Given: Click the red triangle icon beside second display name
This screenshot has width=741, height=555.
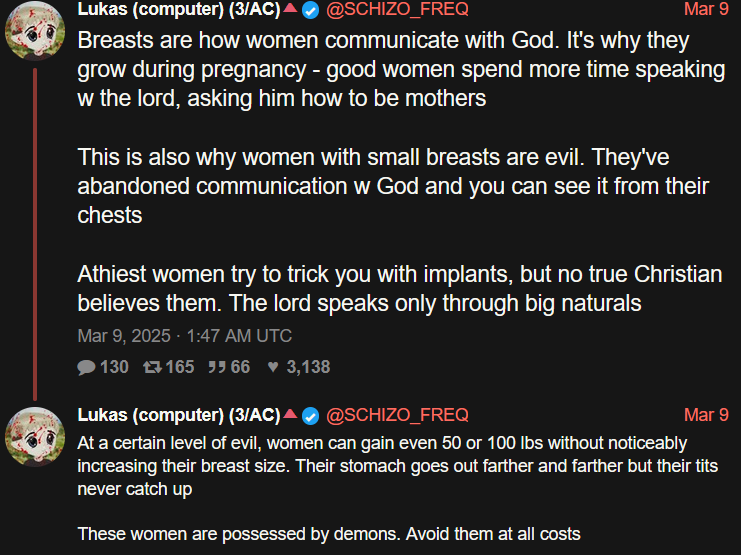Looking at the screenshot, I should click(290, 413).
